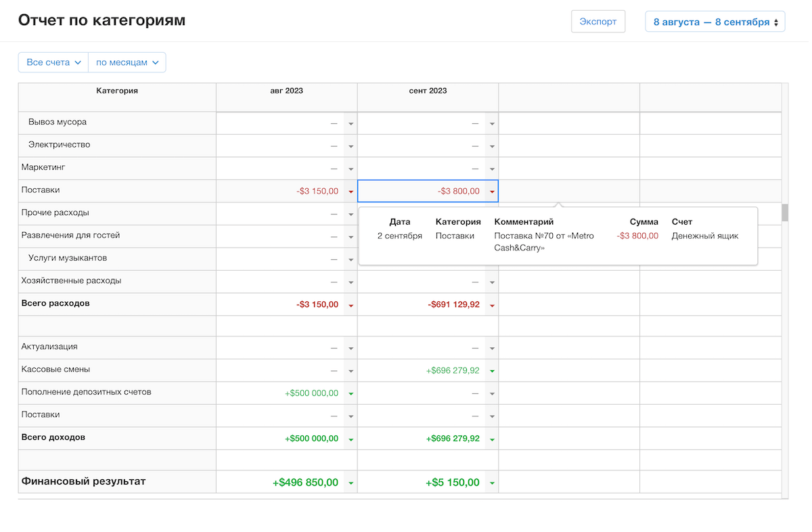This screenshot has height=532, width=812.
Task: Click red arrow next to Всего расходов August
Action: coord(351,305)
